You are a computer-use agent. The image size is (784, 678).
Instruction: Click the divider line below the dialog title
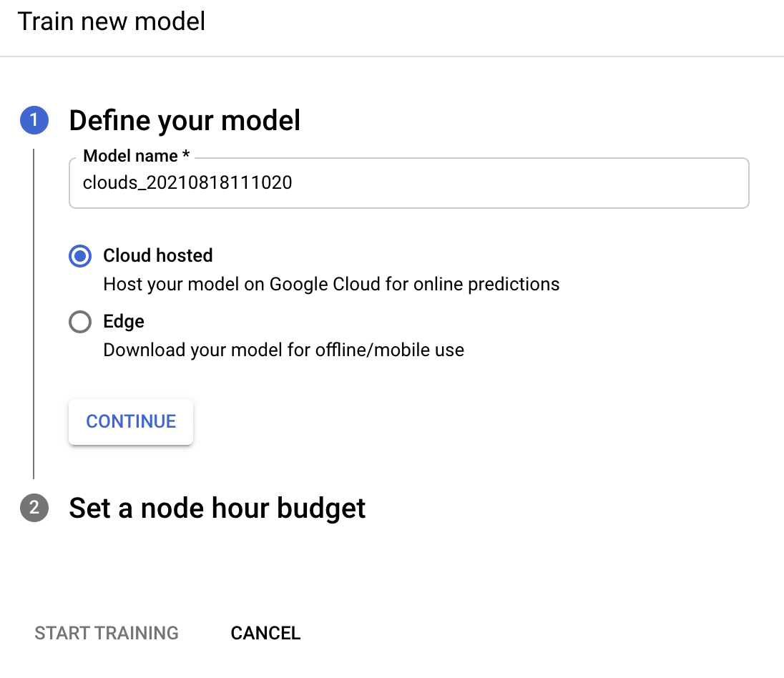[x=392, y=56]
